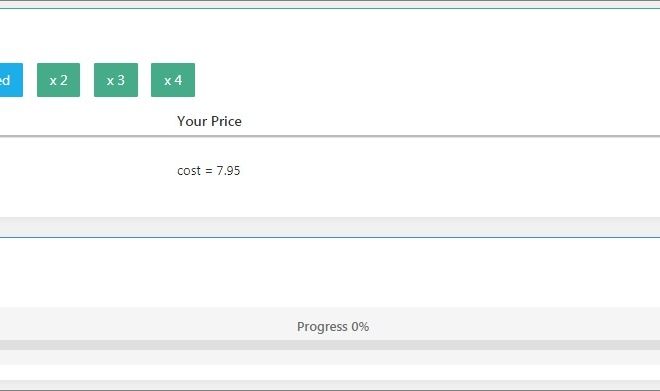This screenshot has height=391, width=660.
Task: Click the gray Progress panel background
Action: 330,324
